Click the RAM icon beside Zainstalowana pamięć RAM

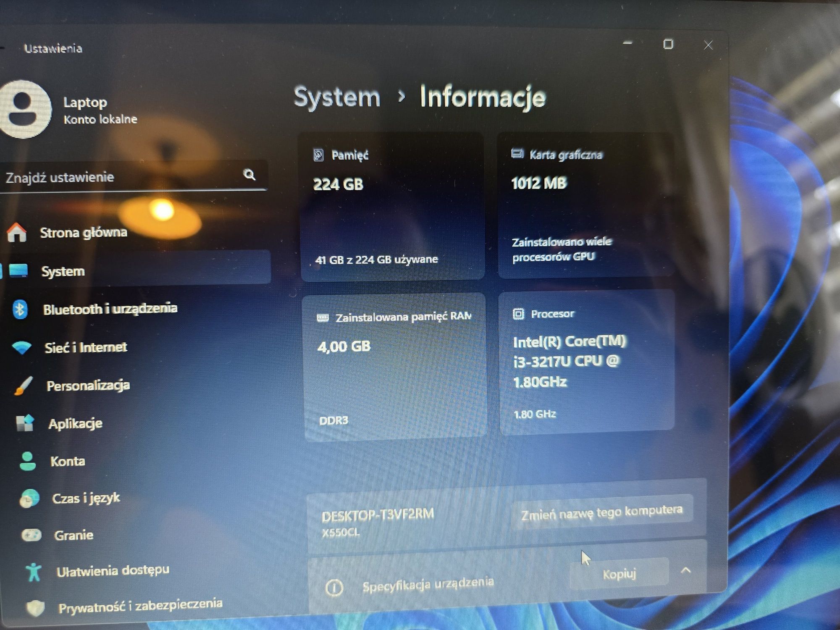(x=323, y=318)
